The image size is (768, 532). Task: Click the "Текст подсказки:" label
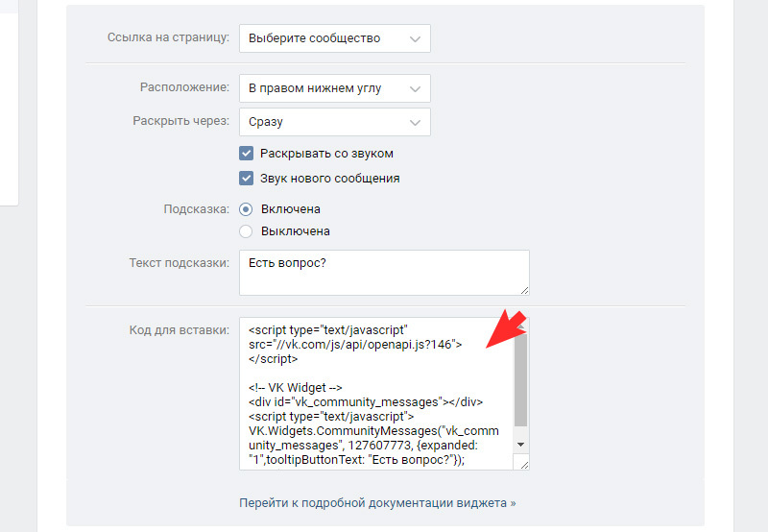(179, 263)
